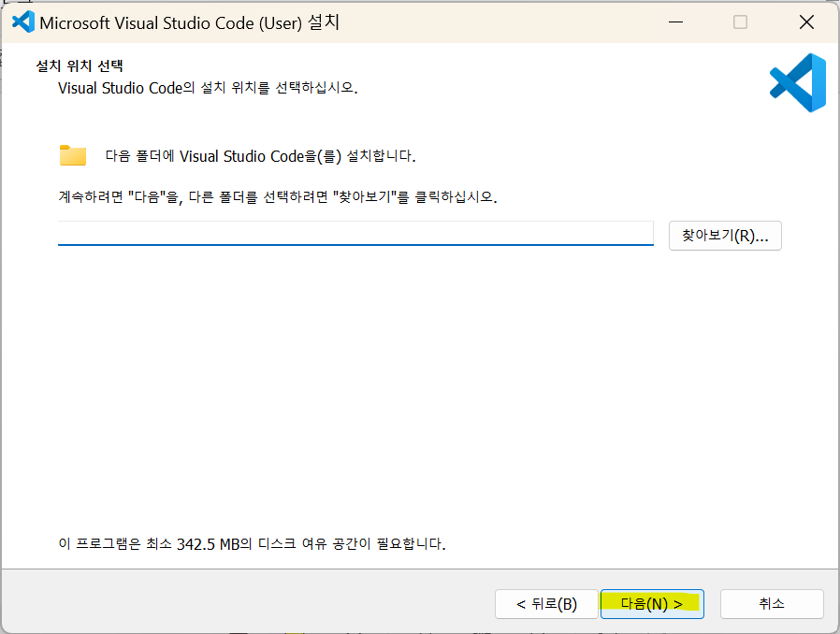Viewport: 840px width, 634px height.
Task: Go back with the < 뒤로(B) button
Action: point(546,604)
